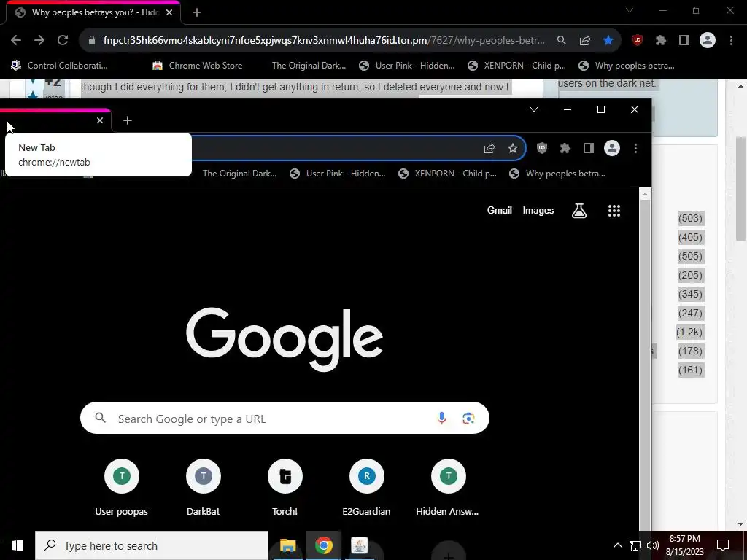The image size is (747, 560).
Task: Open the User poopas shortcut
Action: (122, 488)
